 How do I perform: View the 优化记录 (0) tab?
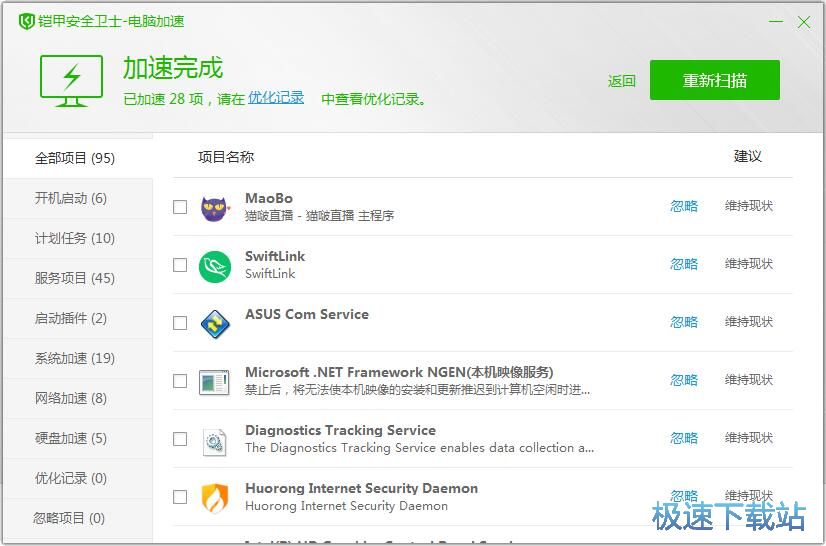[78, 479]
